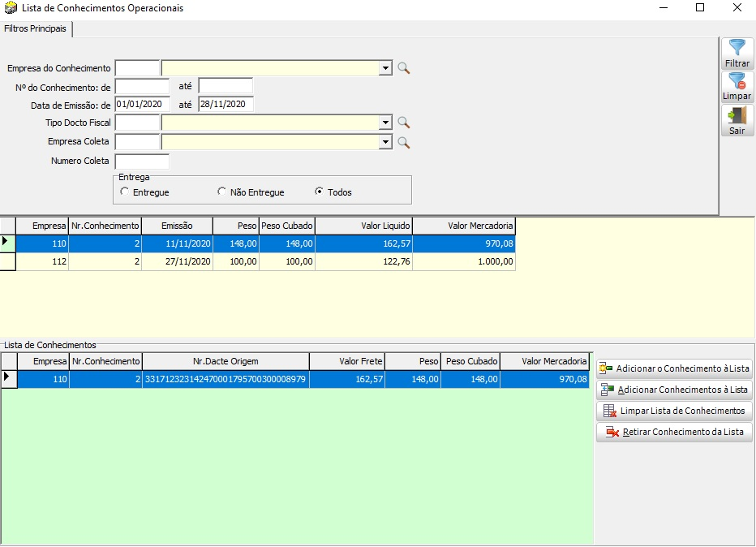The height and width of the screenshot is (547, 756).
Task: Select the Não Entregue radio option
Action: tap(221, 192)
